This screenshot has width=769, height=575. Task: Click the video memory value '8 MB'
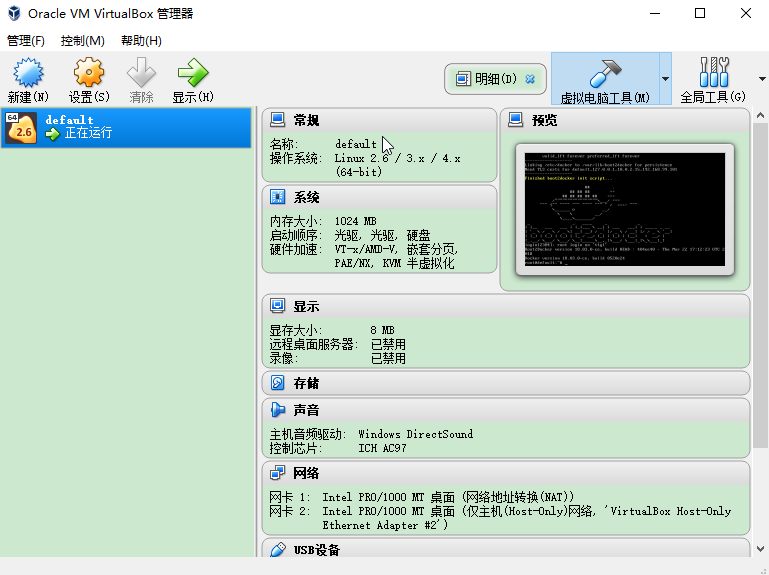click(x=383, y=330)
